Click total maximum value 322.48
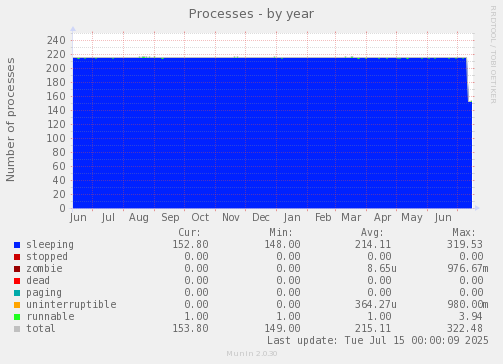 click(465, 329)
